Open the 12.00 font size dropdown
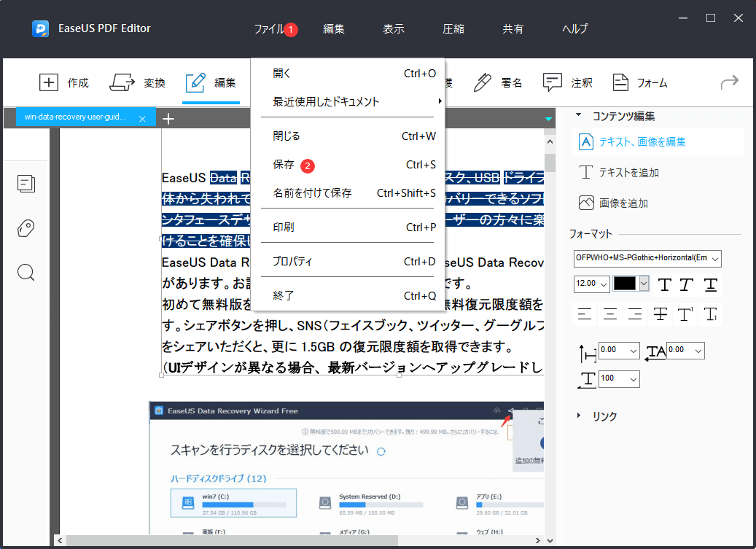 (591, 284)
